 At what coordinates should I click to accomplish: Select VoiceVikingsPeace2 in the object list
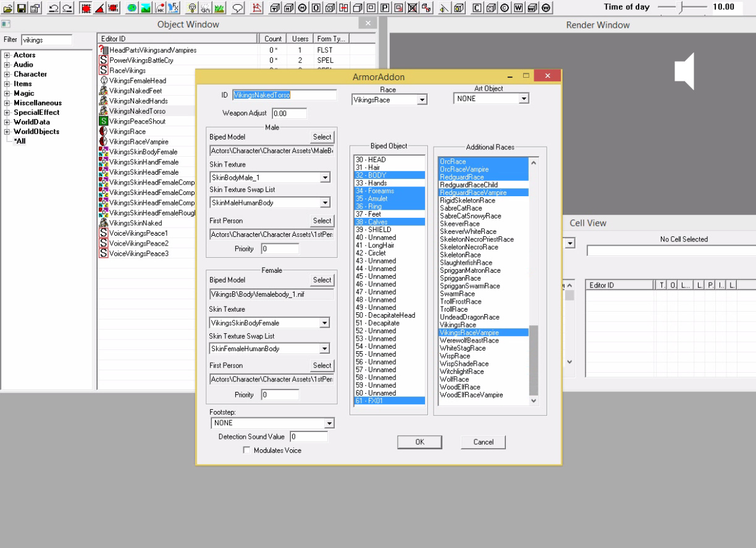(x=138, y=243)
